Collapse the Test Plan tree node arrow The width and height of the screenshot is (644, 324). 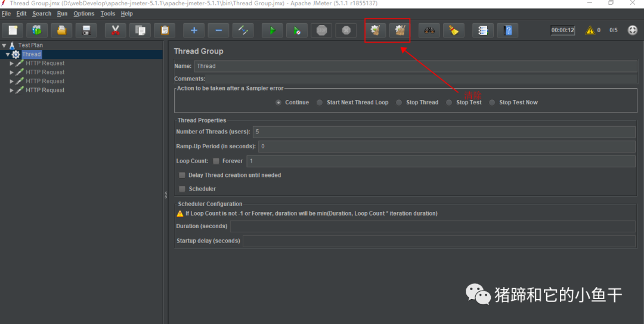point(4,45)
